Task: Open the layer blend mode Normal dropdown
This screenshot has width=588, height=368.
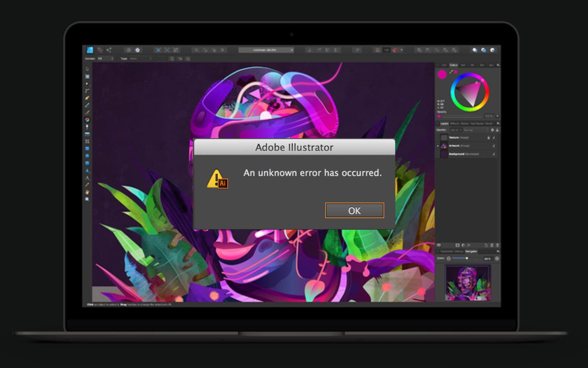Action: coord(476,130)
